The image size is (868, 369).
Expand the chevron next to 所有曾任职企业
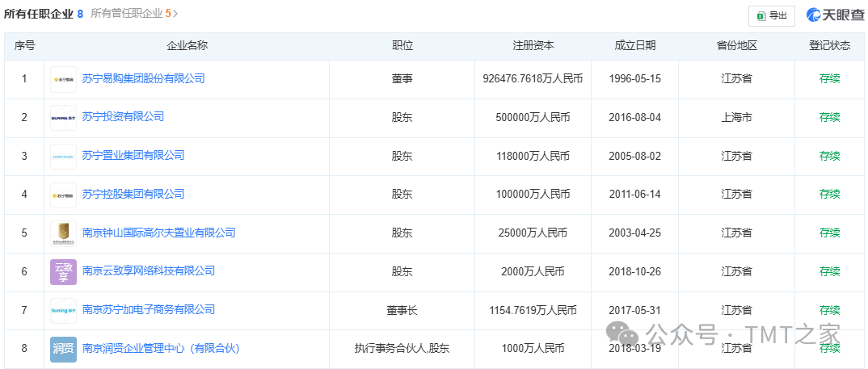tap(176, 14)
